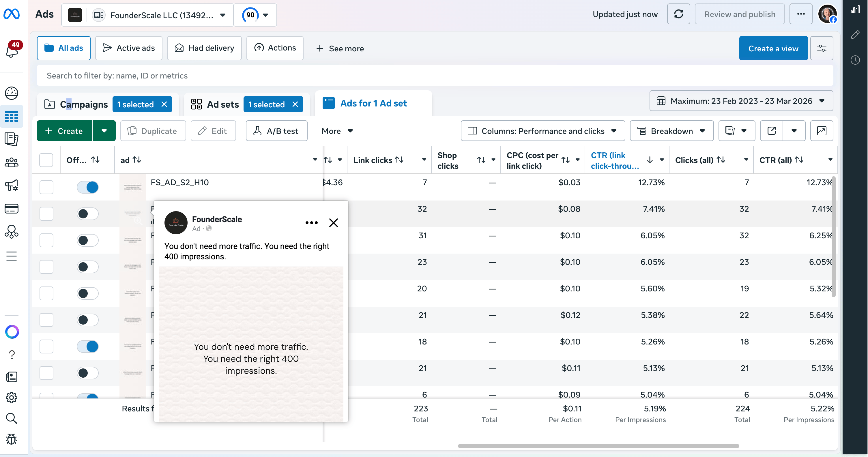This screenshot has height=457, width=868.
Task: Open charts view icon at toolbar end
Action: point(822,131)
